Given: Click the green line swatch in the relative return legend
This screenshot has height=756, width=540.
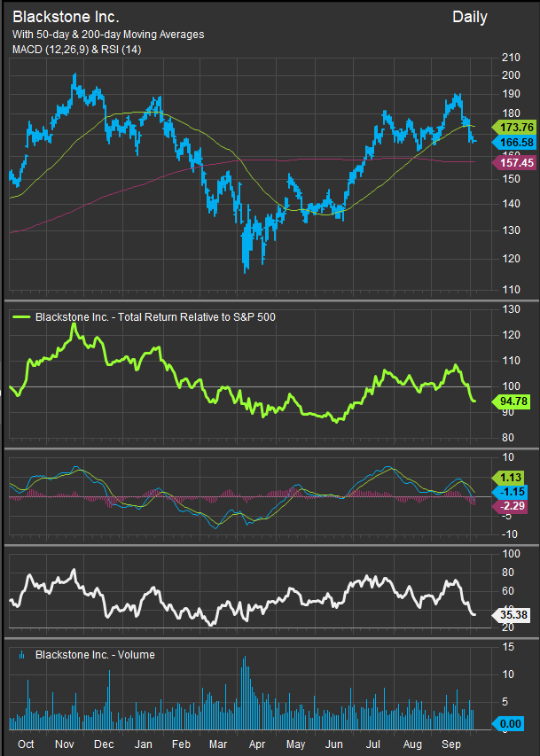Looking at the screenshot, I should tap(20, 317).
